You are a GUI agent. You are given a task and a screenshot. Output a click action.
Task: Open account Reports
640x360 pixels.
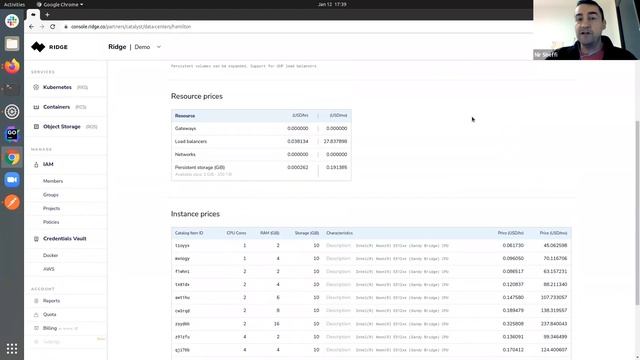pos(51,301)
